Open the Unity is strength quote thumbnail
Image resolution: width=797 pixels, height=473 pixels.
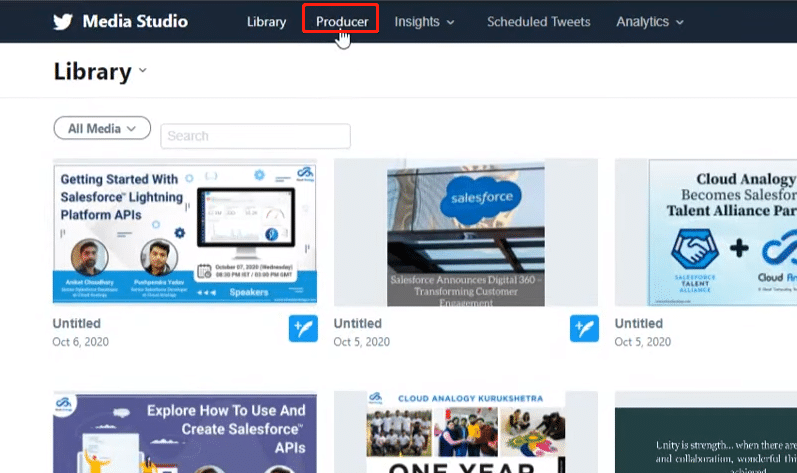click(x=706, y=432)
